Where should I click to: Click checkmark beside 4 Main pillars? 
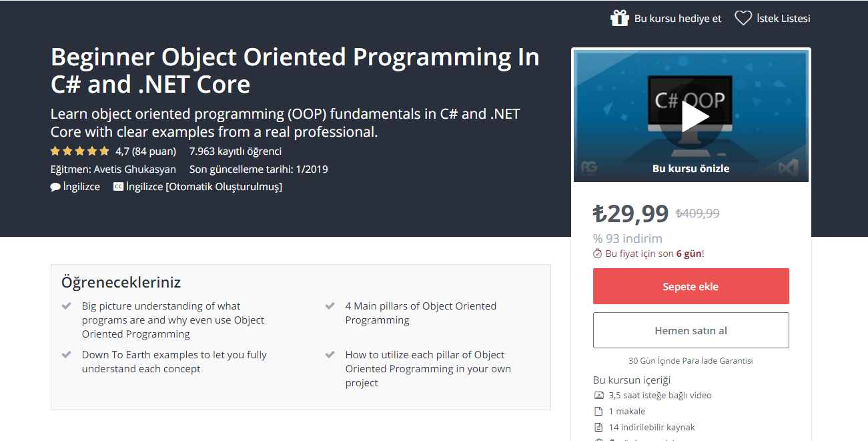coord(330,306)
